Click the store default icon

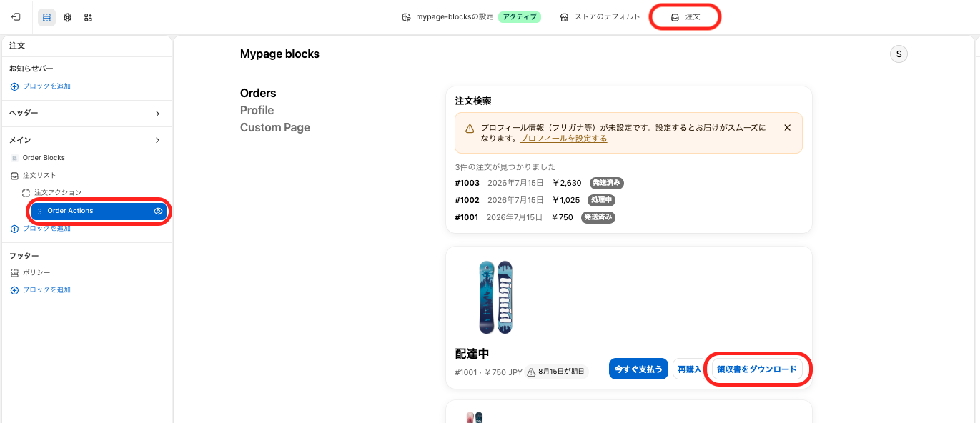click(x=564, y=17)
